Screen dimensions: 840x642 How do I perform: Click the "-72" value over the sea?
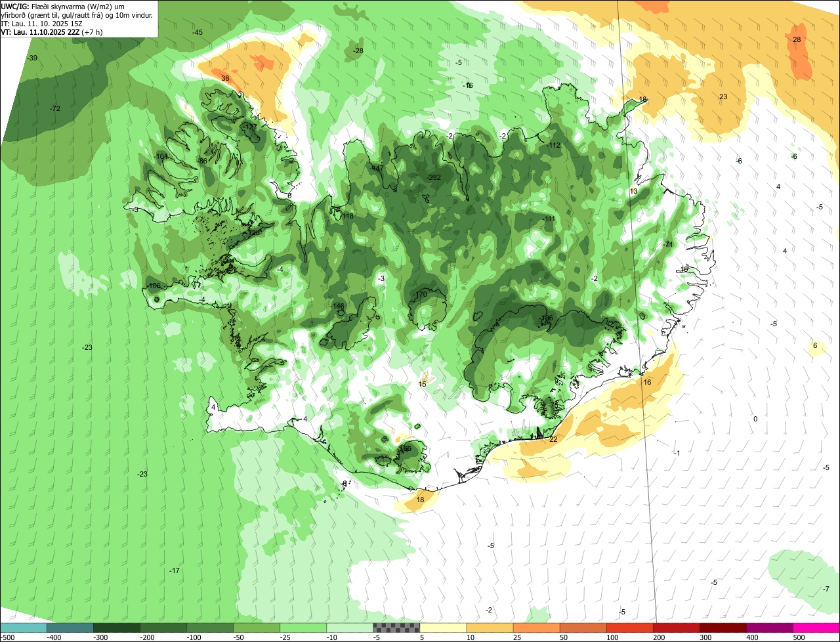pos(55,108)
